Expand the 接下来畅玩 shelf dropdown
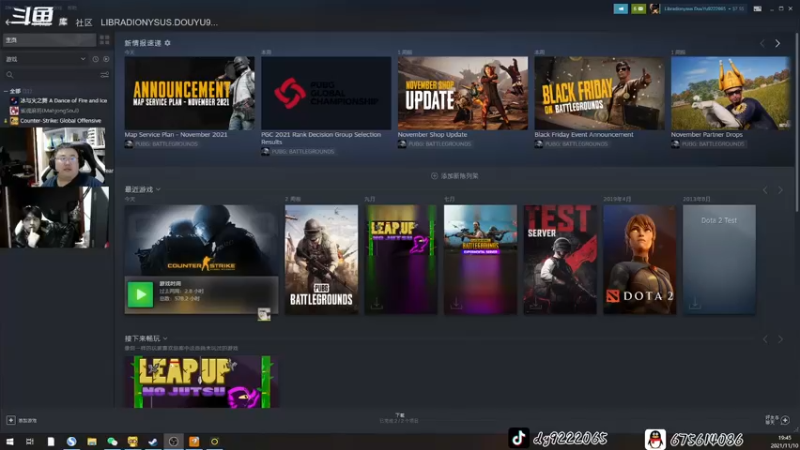Screen dimensions: 800x450 click(165, 338)
